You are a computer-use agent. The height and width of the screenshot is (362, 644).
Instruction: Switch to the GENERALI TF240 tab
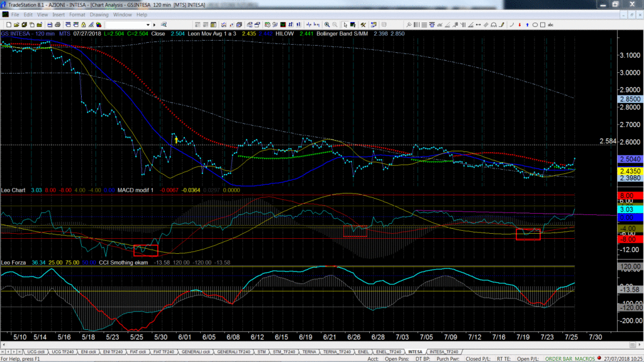[x=233, y=352]
